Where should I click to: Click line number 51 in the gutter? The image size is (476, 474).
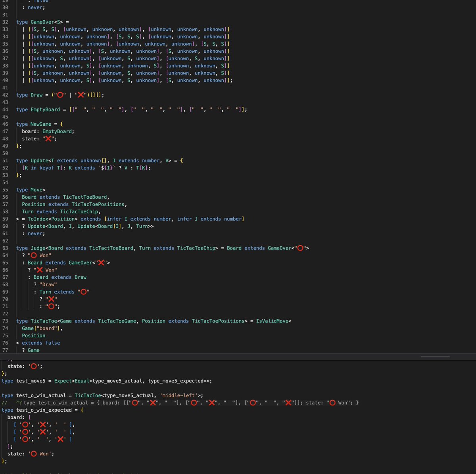tap(5, 161)
